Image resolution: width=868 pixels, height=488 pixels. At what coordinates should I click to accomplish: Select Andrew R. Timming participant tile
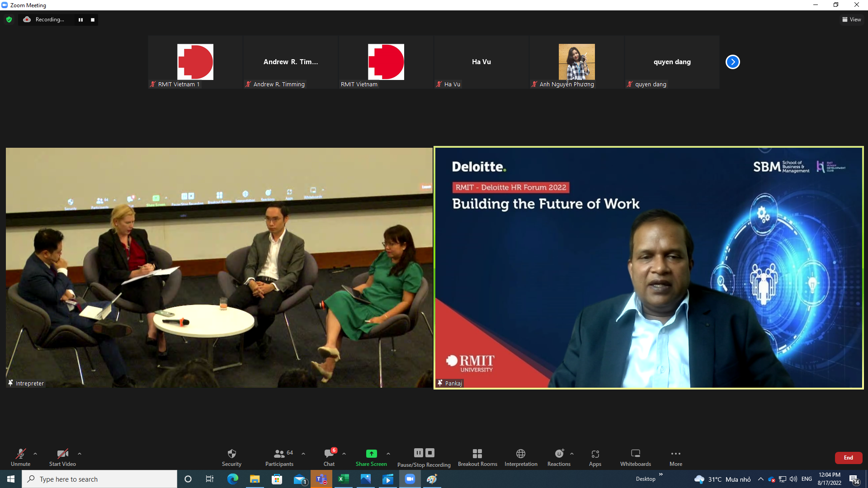(291, 62)
